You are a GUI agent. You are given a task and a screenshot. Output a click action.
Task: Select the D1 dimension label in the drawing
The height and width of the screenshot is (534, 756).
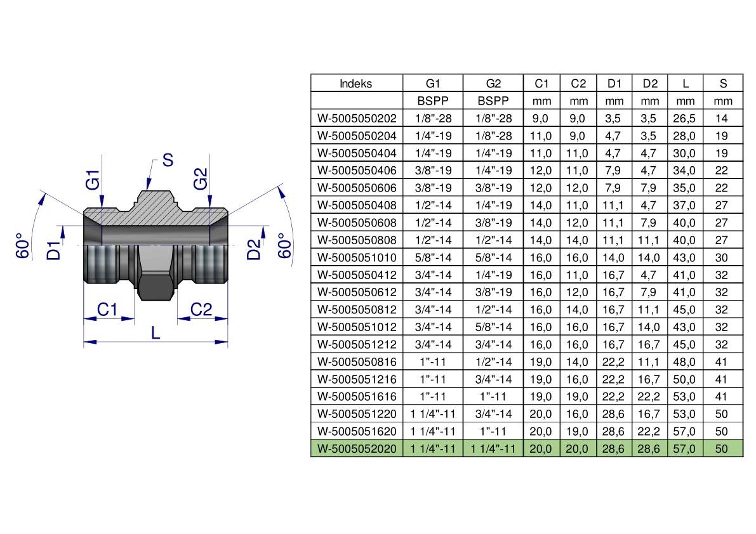[x=55, y=250]
